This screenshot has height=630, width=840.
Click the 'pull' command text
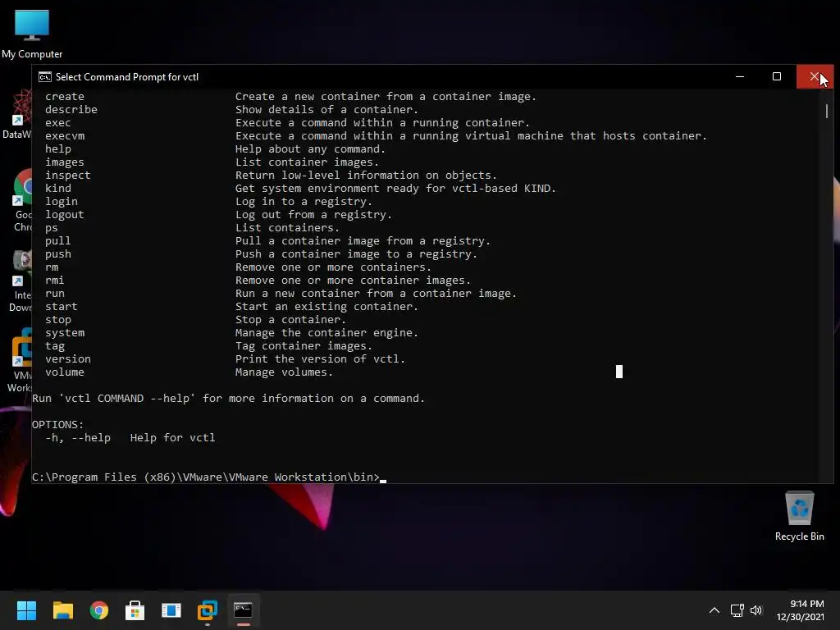(x=58, y=240)
